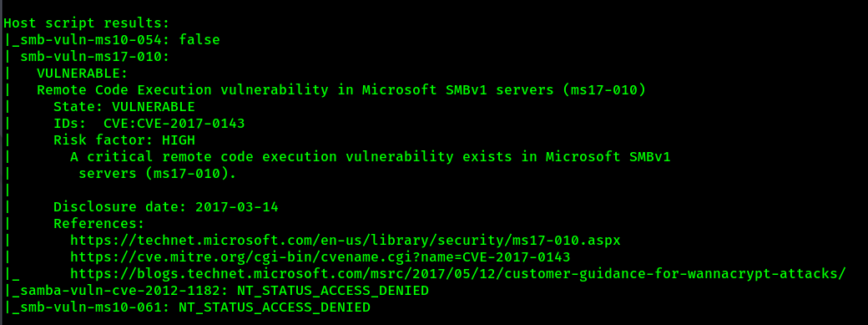The image size is (868, 325).
Task: Click the CVE:CVE-2017-0143 identifier
Action: tap(174, 124)
